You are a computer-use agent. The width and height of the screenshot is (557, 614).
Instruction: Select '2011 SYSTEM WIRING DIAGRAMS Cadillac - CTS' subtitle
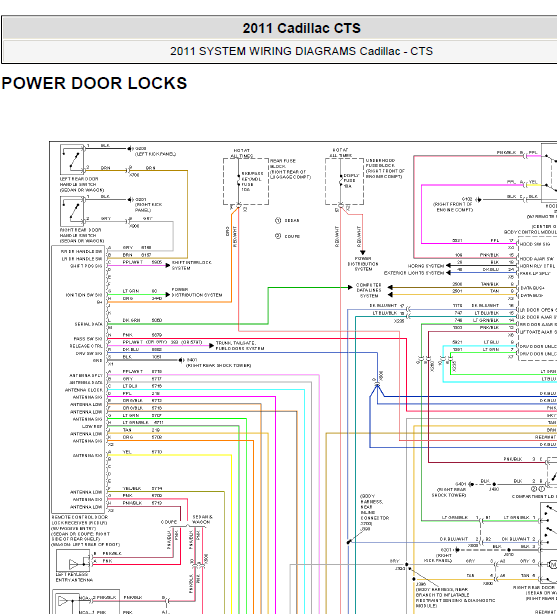point(301,51)
